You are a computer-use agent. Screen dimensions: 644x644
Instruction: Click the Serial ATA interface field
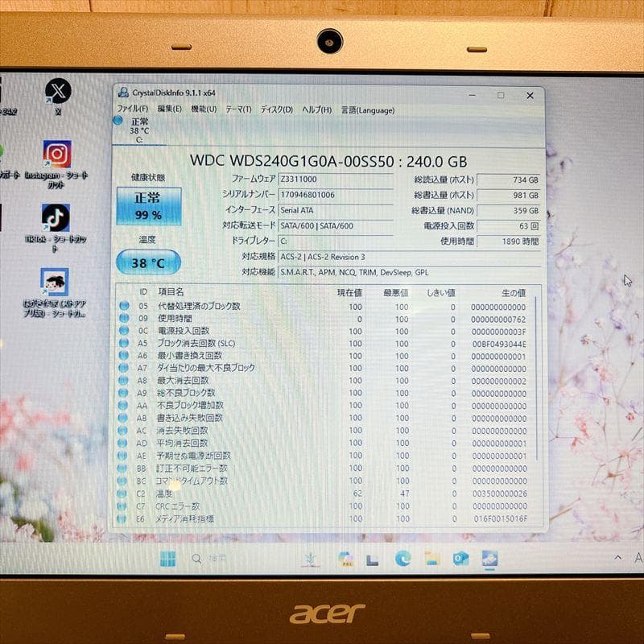pos(336,210)
